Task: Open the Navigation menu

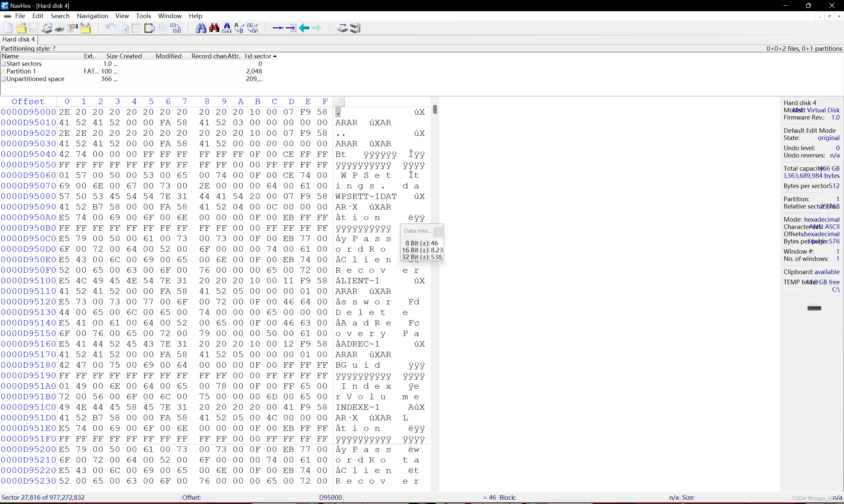Action: click(92, 16)
